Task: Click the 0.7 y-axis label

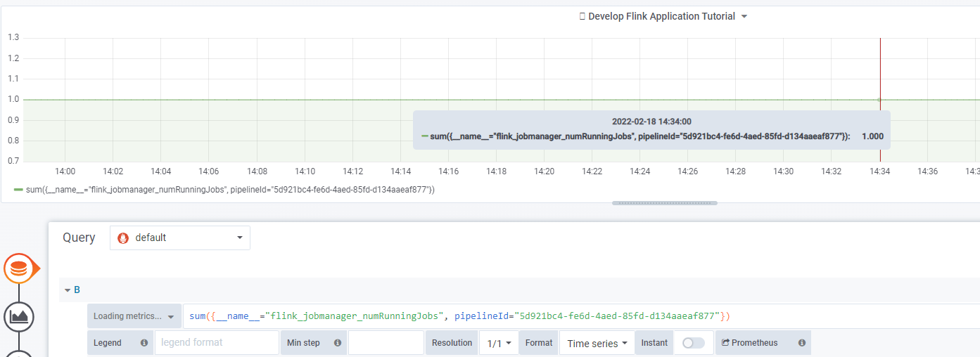Action: pyautogui.click(x=13, y=161)
